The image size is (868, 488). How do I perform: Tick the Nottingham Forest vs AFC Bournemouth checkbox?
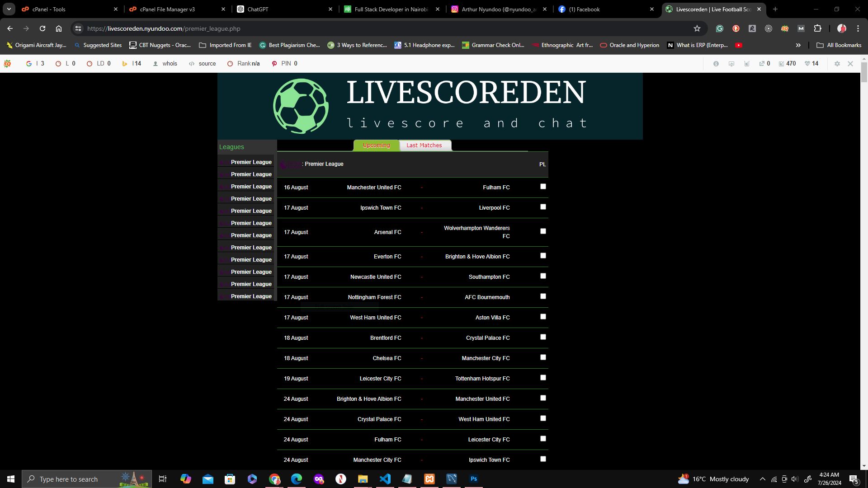[543, 296]
